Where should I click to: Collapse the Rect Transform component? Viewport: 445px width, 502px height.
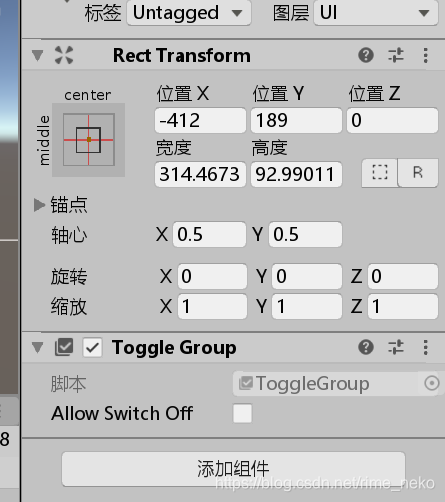pyautogui.click(x=38, y=55)
